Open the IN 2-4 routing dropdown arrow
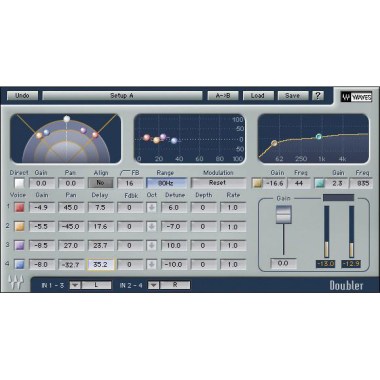This screenshot has width=380, height=380. point(153,285)
